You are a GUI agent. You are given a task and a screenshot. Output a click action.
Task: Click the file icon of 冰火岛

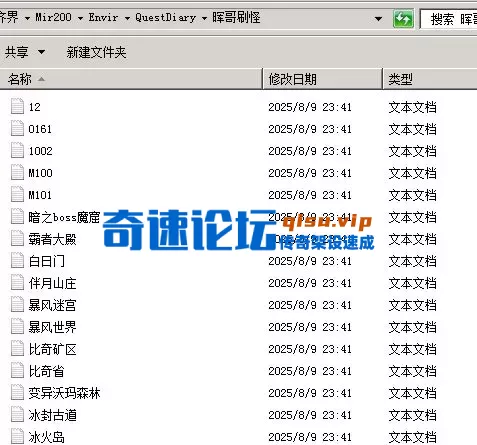pyautogui.click(x=17, y=437)
